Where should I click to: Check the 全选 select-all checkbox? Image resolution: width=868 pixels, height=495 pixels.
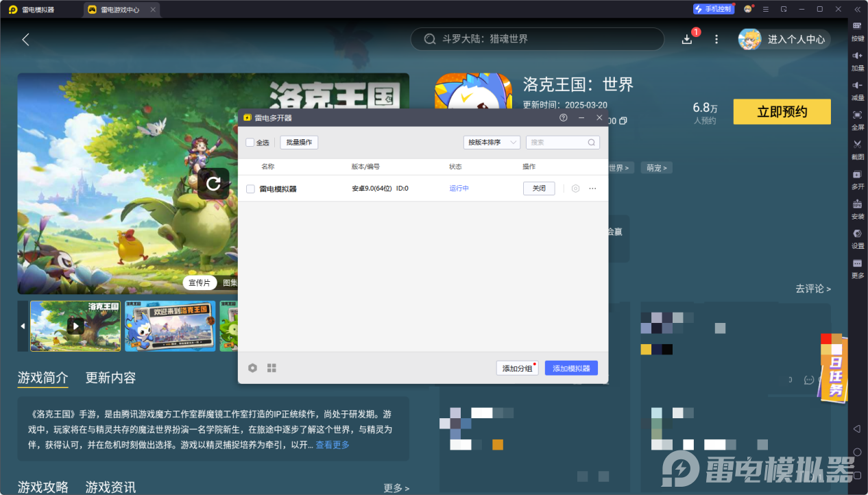coord(251,142)
